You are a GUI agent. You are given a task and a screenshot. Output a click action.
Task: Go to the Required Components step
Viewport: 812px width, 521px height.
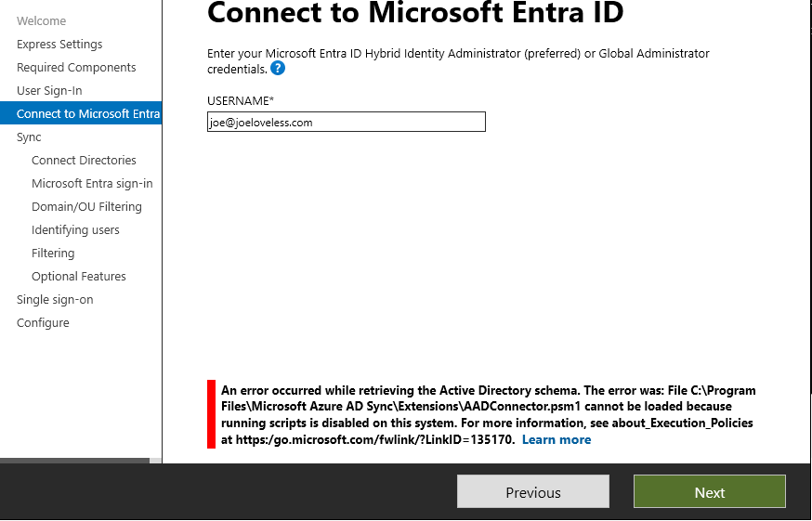pos(76,67)
